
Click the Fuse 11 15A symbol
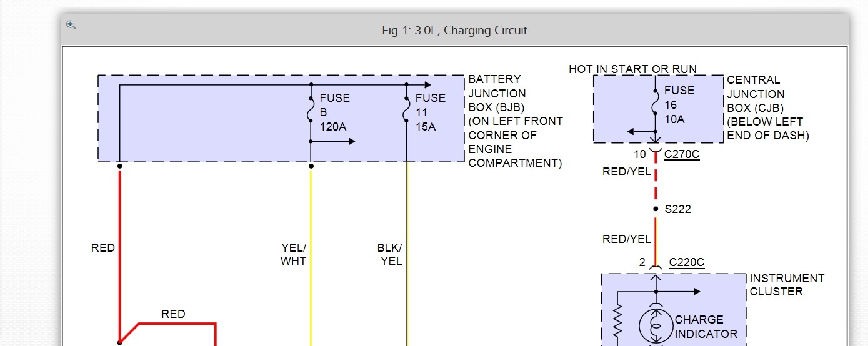(406, 111)
